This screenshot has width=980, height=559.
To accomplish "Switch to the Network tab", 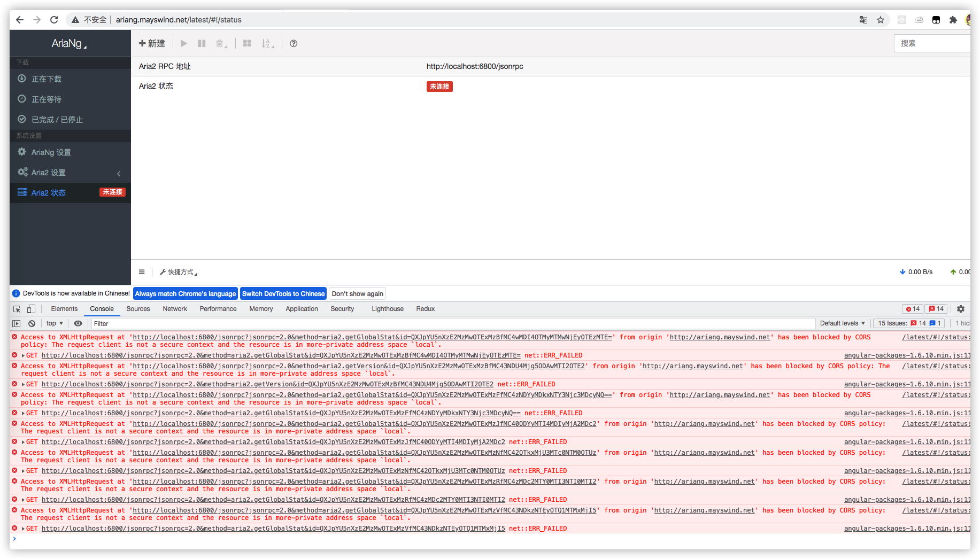I will pos(175,309).
